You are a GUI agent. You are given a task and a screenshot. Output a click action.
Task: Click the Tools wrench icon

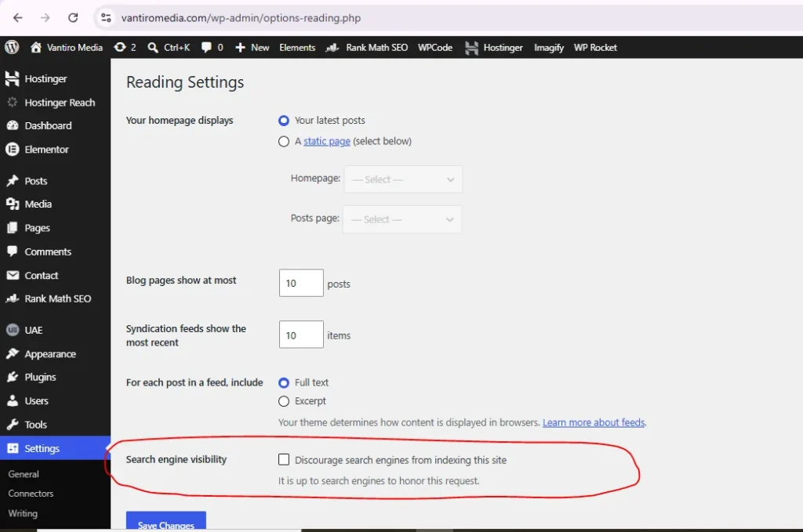pyautogui.click(x=13, y=425)
